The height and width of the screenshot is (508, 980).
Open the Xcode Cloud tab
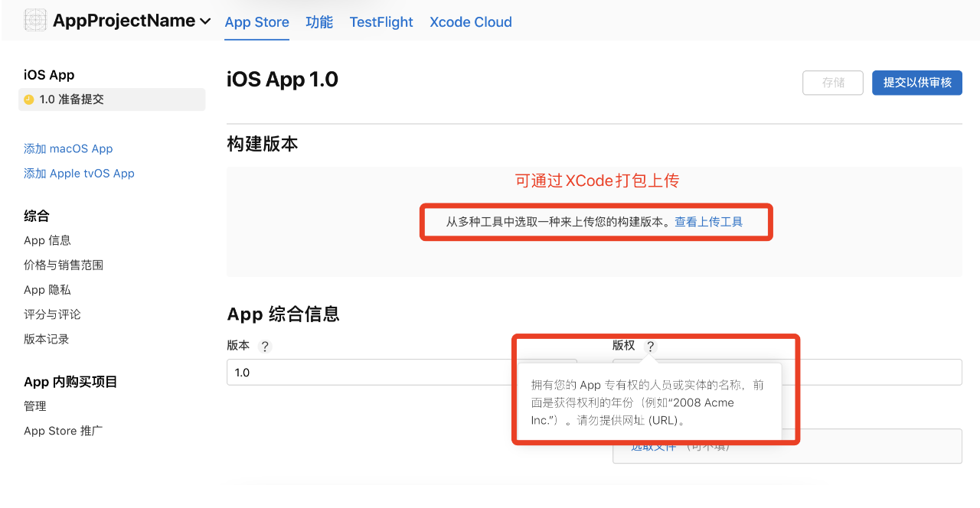point(471,22)
